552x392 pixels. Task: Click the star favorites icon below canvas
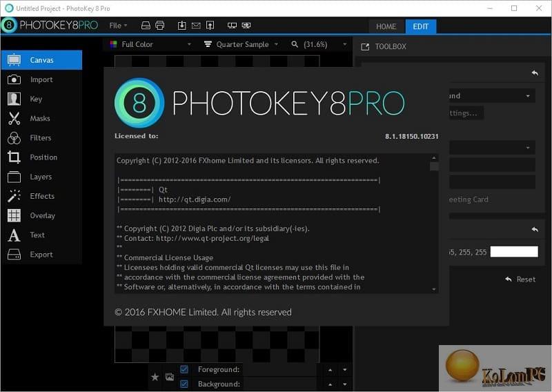pos(155,378)
